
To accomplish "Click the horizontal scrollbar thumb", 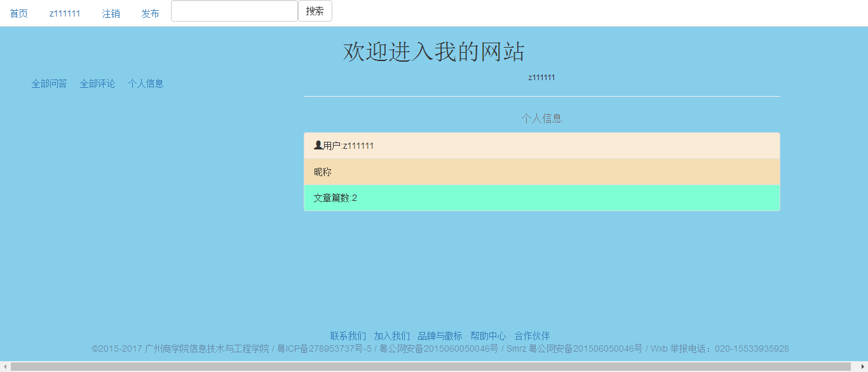I will pos(430,366).
